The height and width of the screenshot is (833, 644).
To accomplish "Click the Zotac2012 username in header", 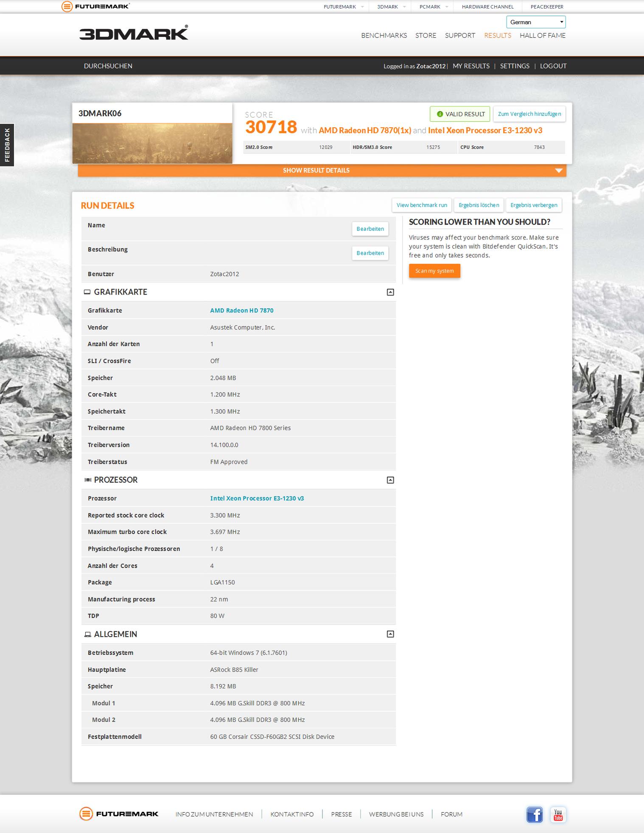I will (431, 66).
